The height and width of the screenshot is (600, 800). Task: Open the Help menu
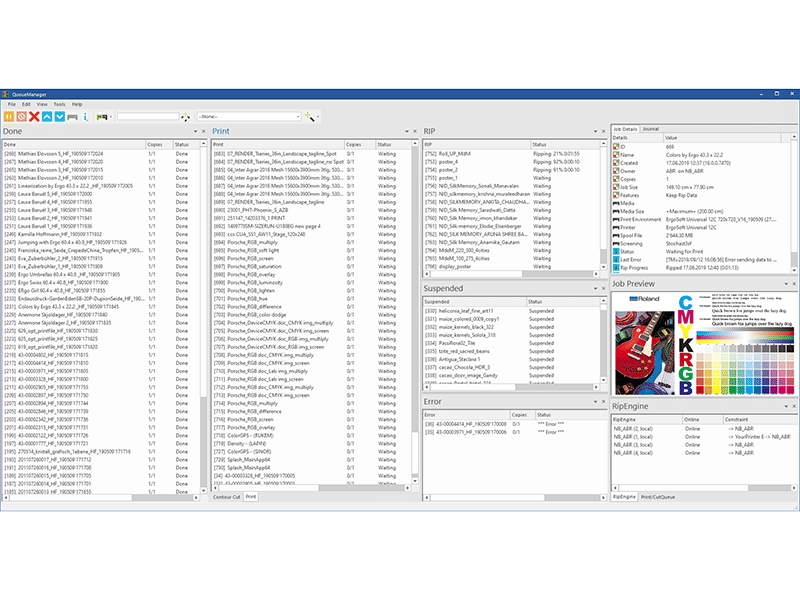[77, 104]
